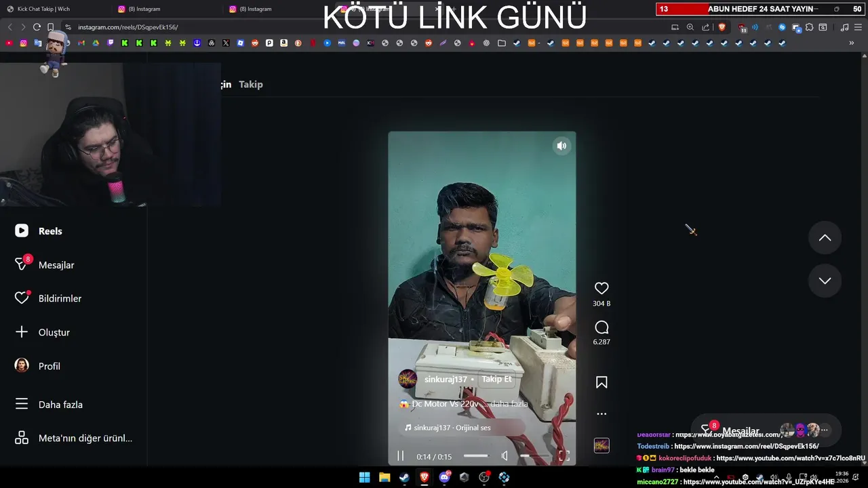This screenshot has height=488, width=868.
Task: Save the reel with the bookmark icon
Action: [x=601, y=382]
